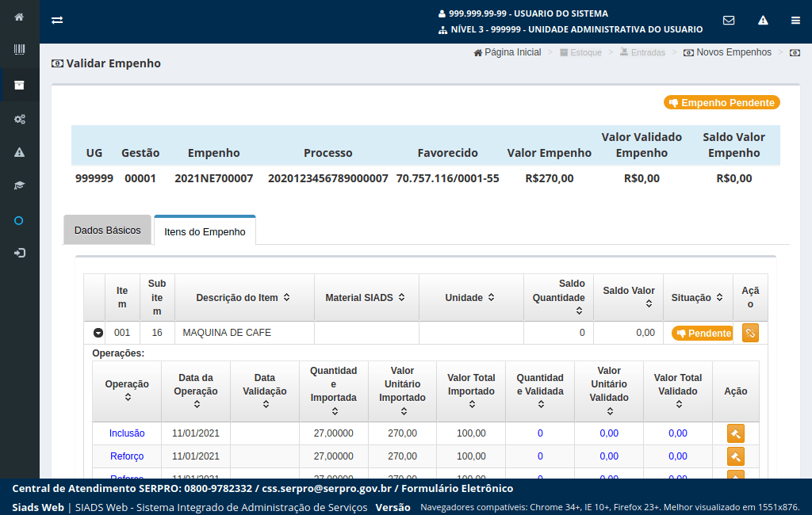The width and height of the screenshot is (812, 515).
Task: Sort by Saldo Quantidade column
Action: pos(579,311)
